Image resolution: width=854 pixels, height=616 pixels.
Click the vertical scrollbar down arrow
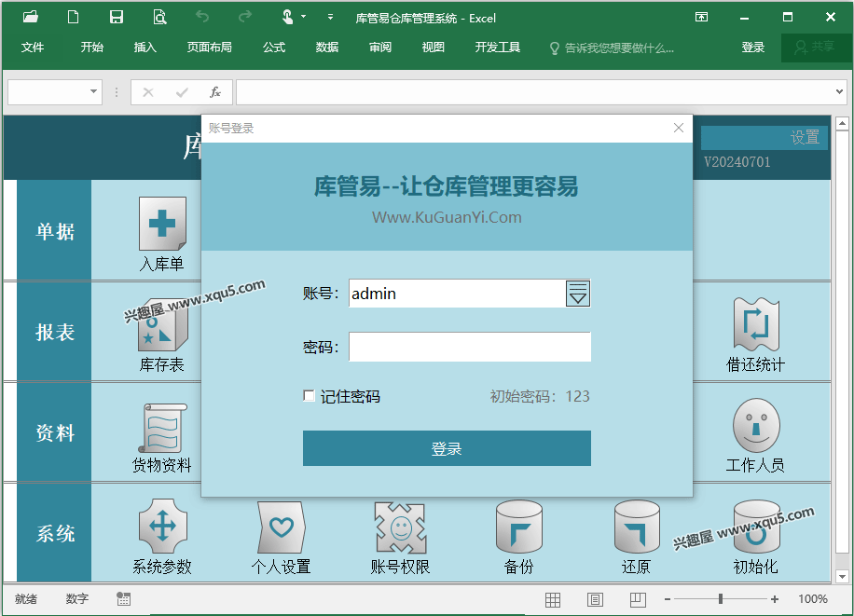pos(842,576)
